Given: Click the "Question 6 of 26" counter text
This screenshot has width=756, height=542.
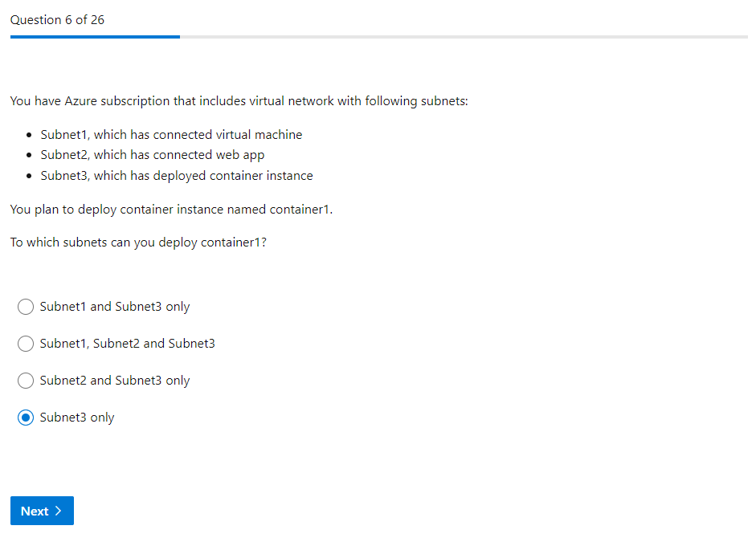Looking at the screenshot, I should 57,20.
